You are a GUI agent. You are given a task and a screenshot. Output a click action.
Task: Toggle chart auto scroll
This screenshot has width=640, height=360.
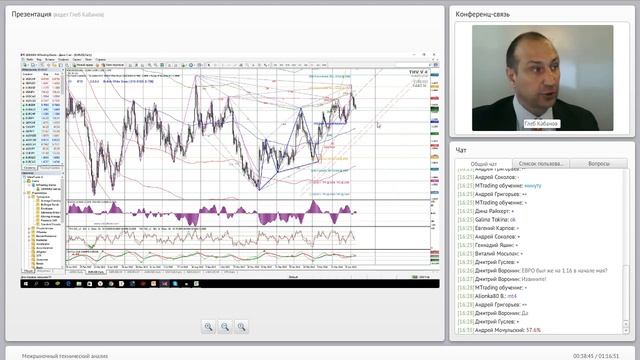tap(169, 65)
